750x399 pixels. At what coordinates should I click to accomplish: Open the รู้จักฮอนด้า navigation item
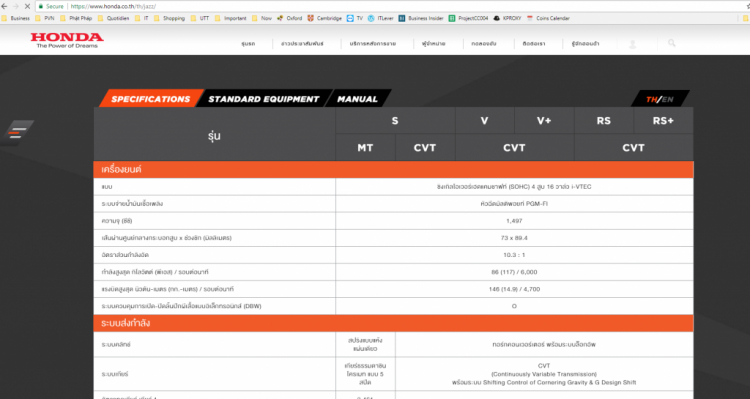585,44
